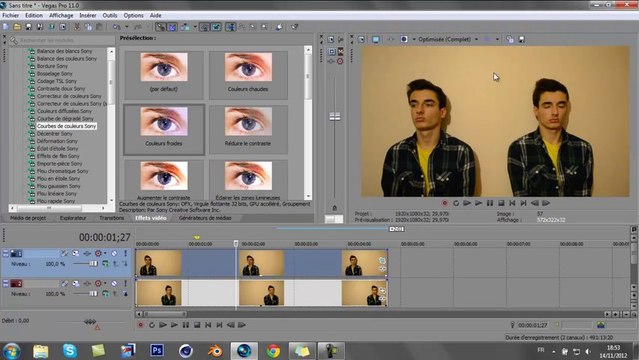This screenshot has height=360, width=639.
Task: Select Flou gaussien Sony effect
Action: [x=58, y=186]
